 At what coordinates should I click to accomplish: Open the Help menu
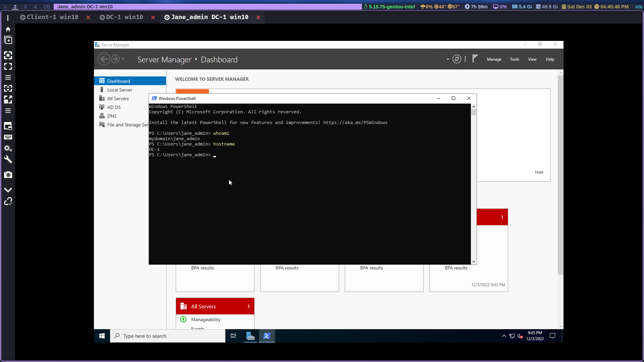(x=550, y=59)
